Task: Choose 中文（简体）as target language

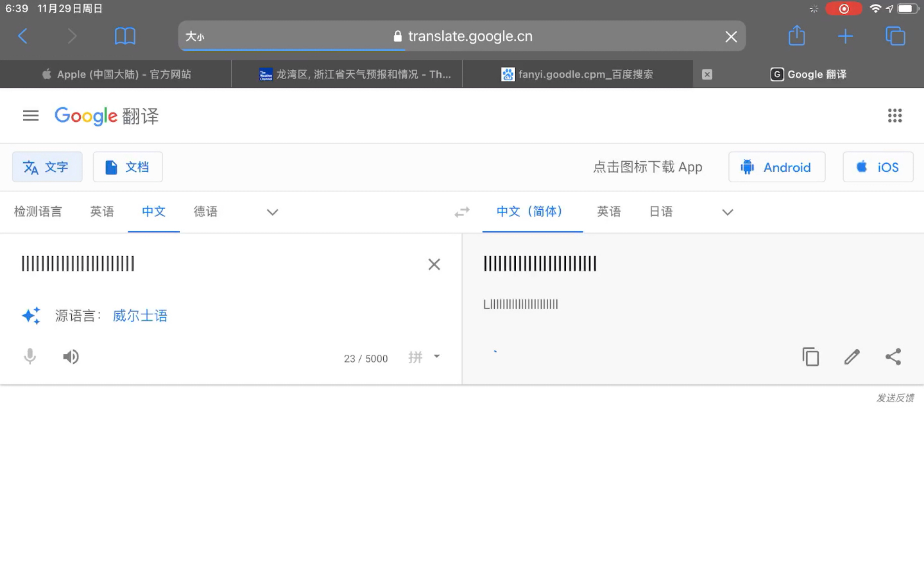Action: click(532, 211)
